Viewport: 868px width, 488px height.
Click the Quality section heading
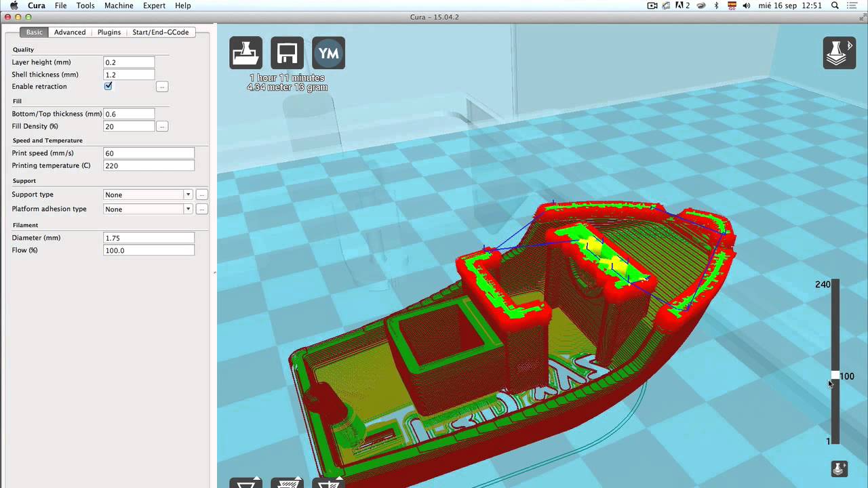(23, 49)
